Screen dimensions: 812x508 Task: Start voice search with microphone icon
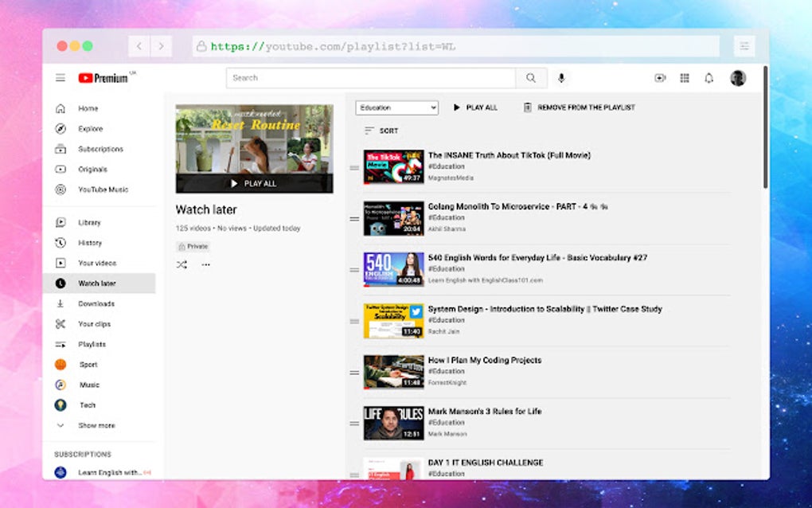coord(561,78)
